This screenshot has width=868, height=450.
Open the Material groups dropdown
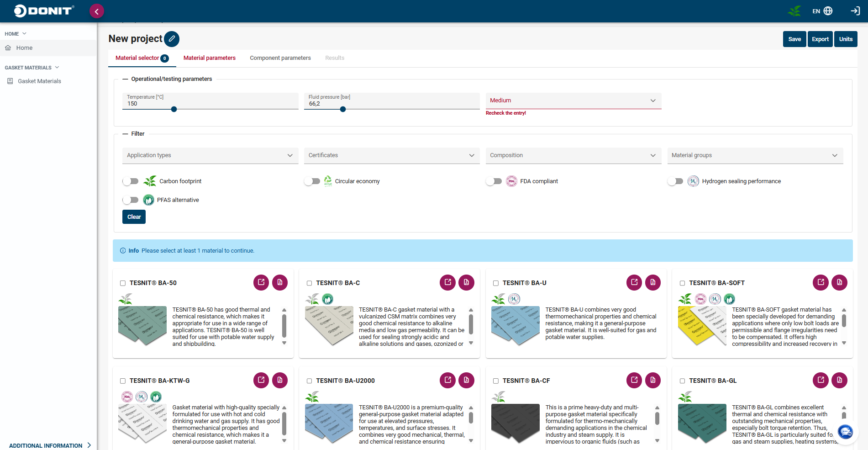[x=755, y=155]
